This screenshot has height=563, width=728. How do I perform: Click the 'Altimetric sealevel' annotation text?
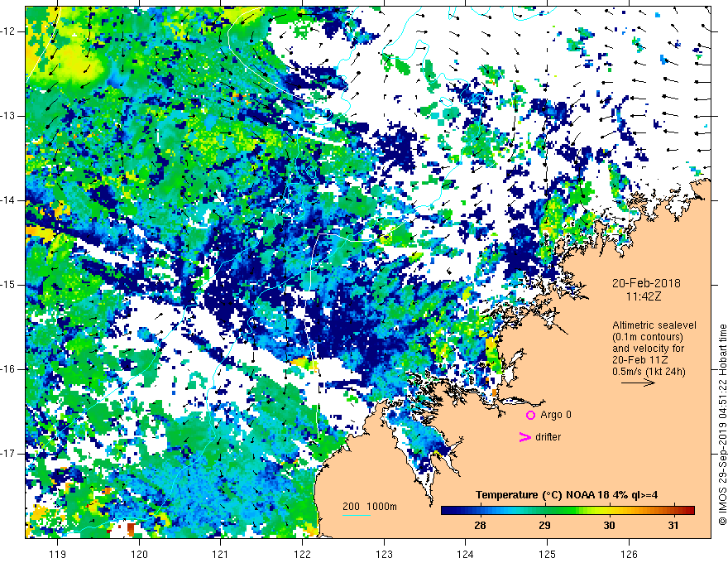[x=648, y=325]
